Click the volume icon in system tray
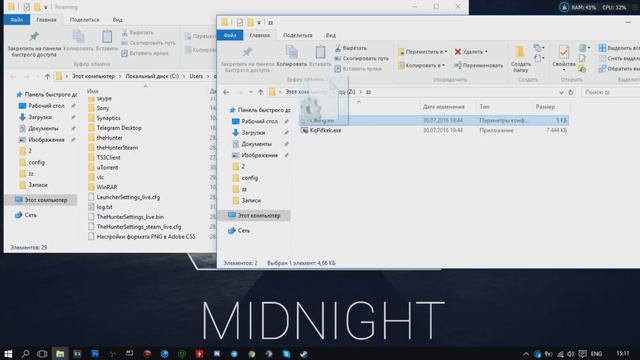 tap(571, 354)
